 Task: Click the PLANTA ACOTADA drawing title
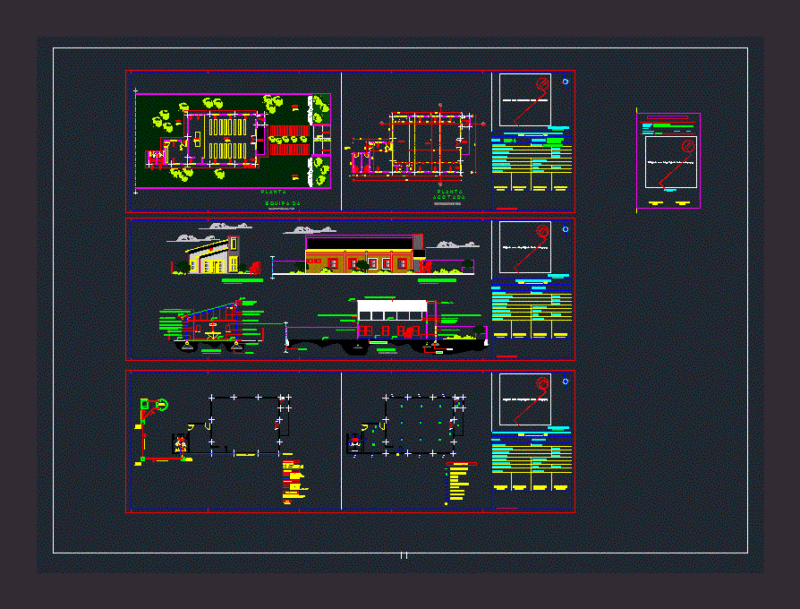[448, 194]
